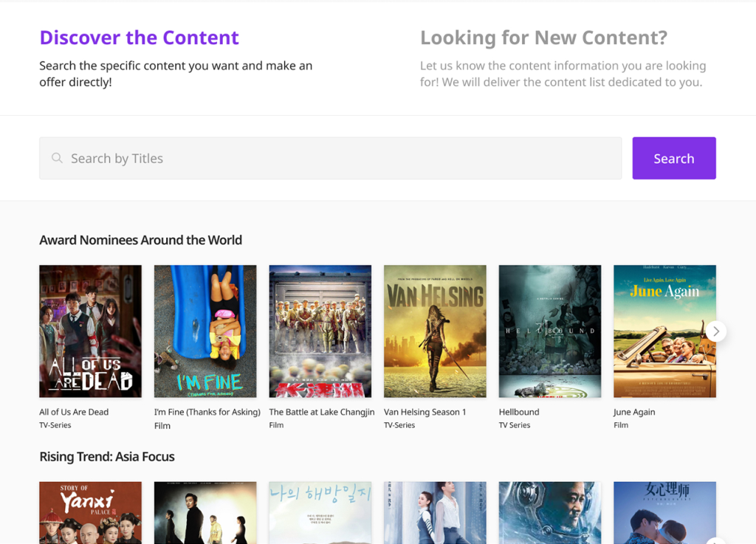
Task: Open the astronaut helmet poster
Action: (x=550, y=513)
